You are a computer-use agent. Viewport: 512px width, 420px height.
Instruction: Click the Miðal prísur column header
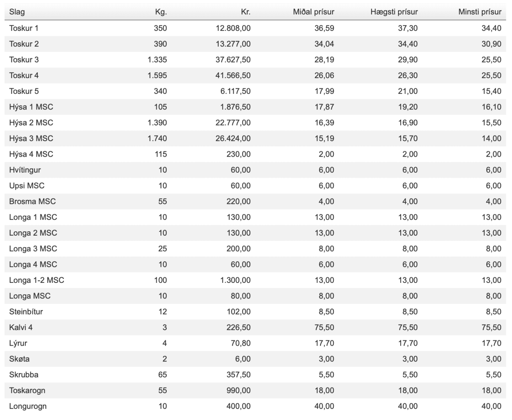pos(314,12)
